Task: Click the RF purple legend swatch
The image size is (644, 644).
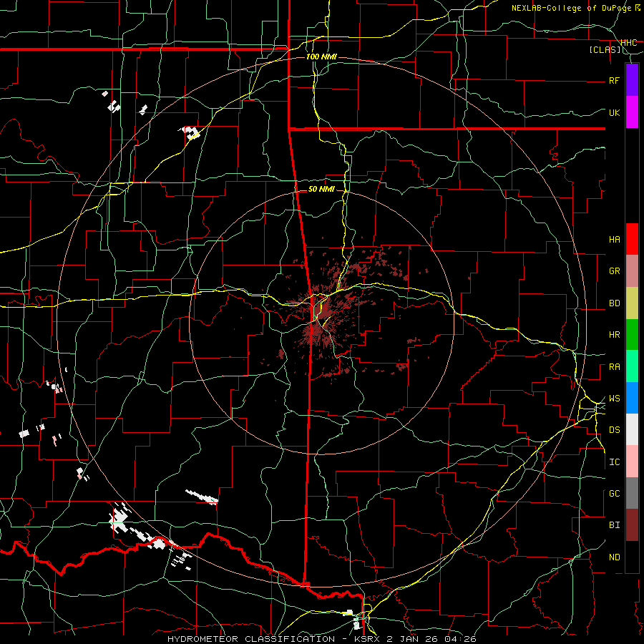Action: (632, 80)
